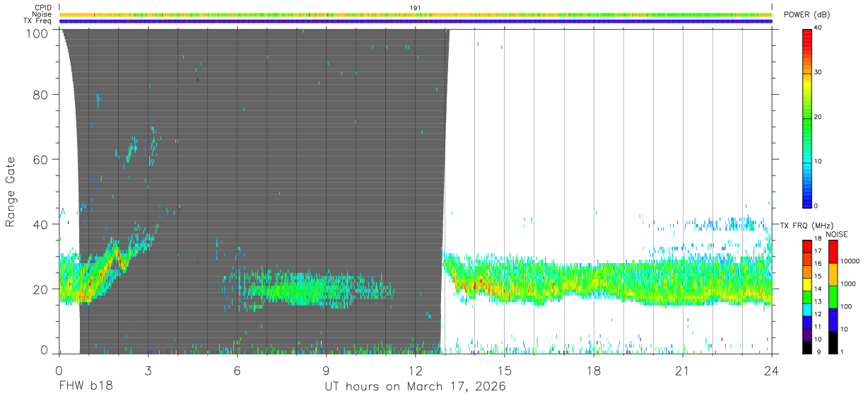The image size is (868, 401).
Task: Click the Noise row label at top left
Action: point(42,14)
